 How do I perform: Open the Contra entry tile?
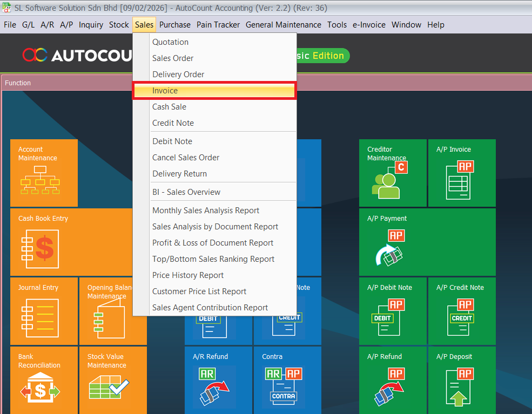click(287, 380)
